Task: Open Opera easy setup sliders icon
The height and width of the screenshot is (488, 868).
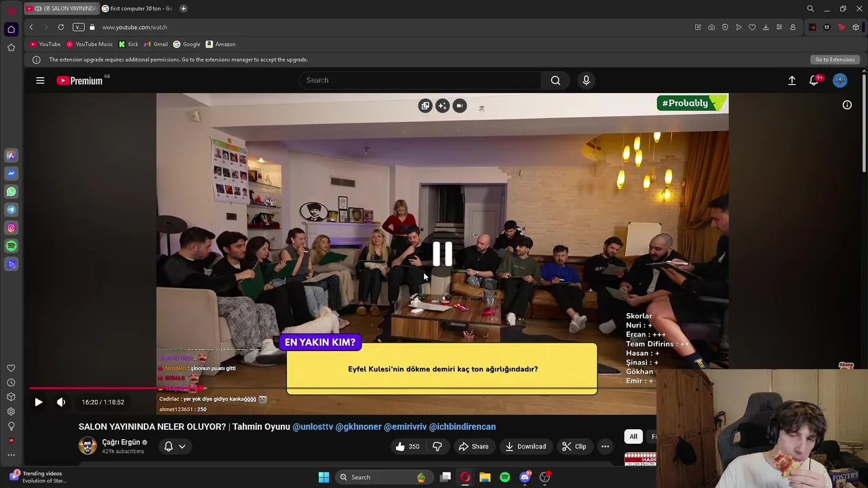Action: (779, 27)
